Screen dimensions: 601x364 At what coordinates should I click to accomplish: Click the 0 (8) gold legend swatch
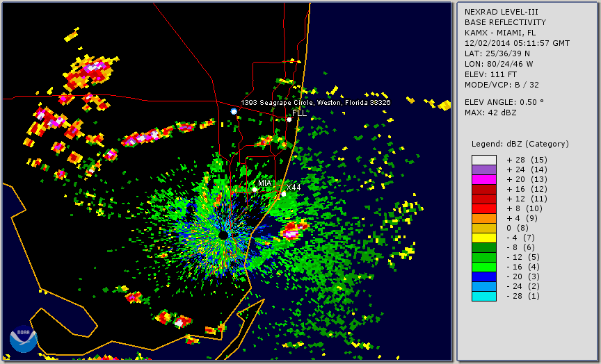click(484, 228)
